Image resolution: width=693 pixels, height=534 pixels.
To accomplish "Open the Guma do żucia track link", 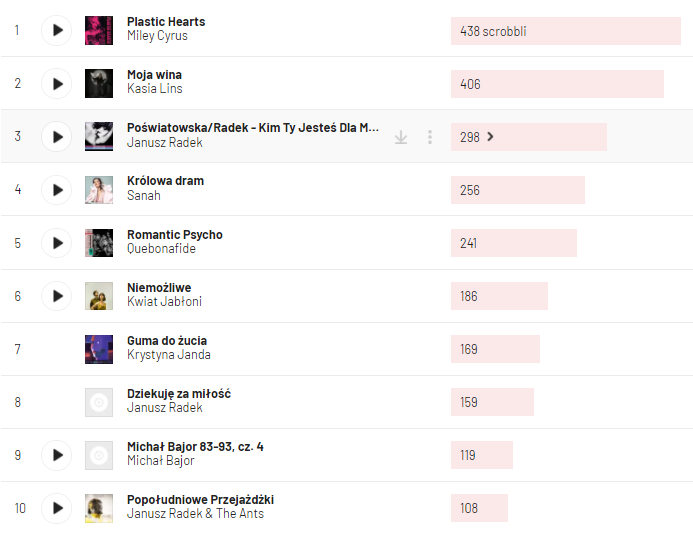I will click(x=167, y=341).
